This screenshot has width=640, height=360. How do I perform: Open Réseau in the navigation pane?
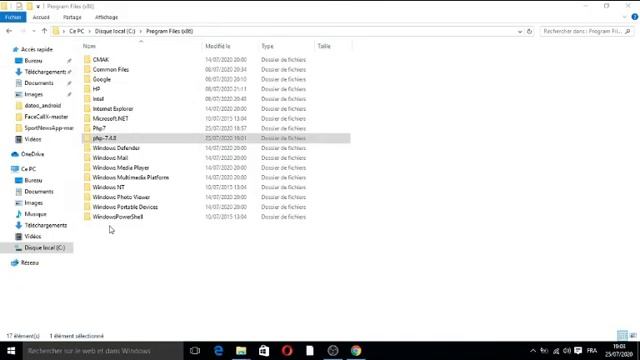(x=30, y=263)
